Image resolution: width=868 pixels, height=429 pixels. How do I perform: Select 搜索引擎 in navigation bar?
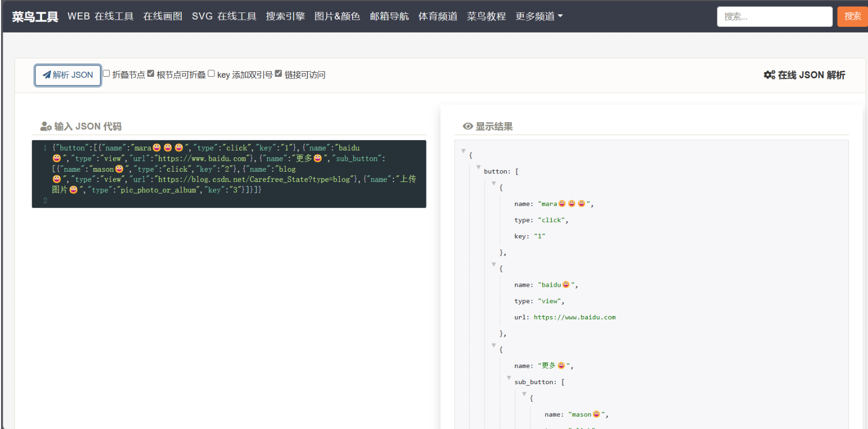click(286, 16)
